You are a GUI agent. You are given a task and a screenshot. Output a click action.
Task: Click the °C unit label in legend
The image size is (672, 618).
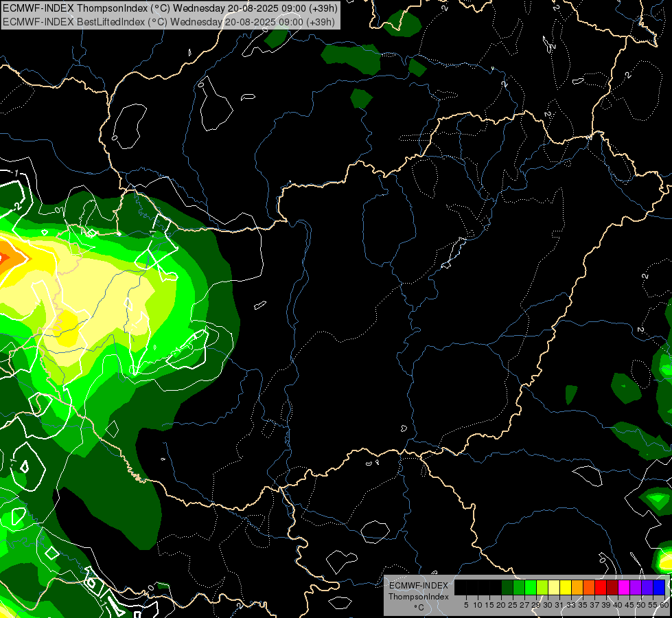pyautogui.click(x=419, y=607)
